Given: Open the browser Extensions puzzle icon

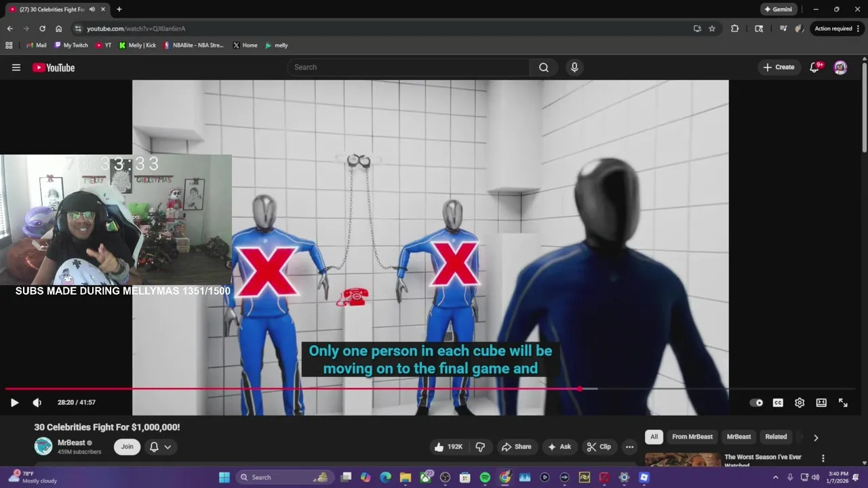Looking at the screenshot, I should pyautogui.click(x=734, y=28).
